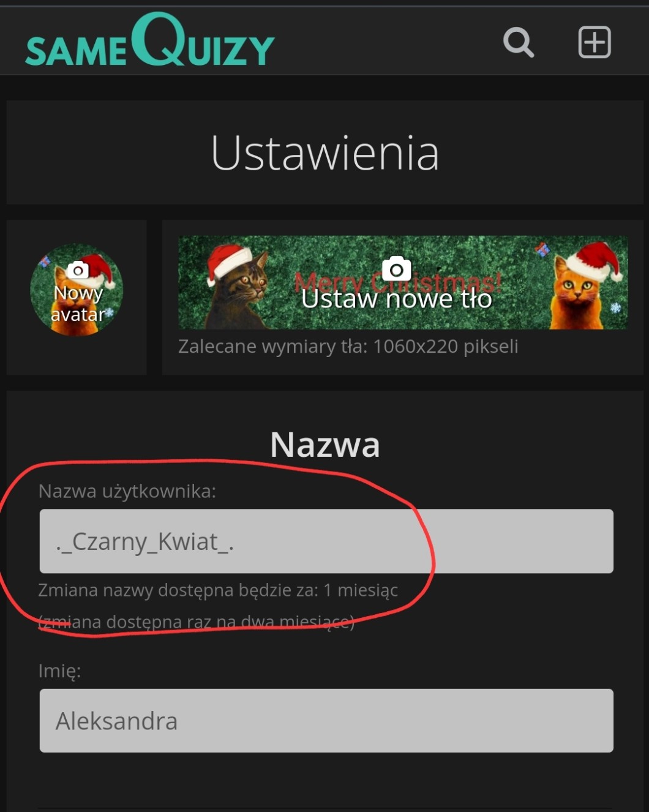Open the search magnifier icon

[x=519, y=42]
